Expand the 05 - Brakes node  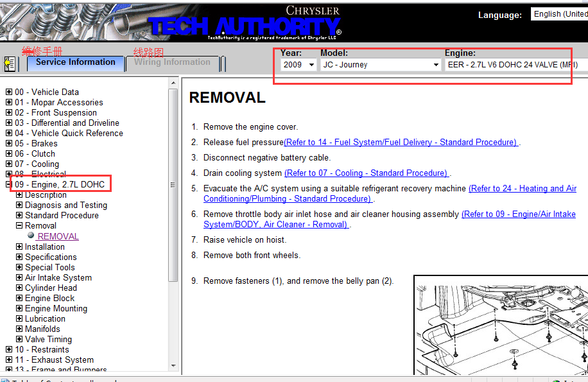(x=9, y=143)
